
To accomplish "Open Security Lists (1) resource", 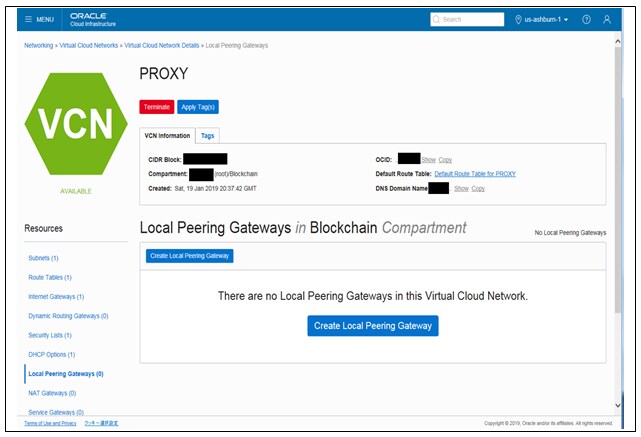I will (50, 335).
